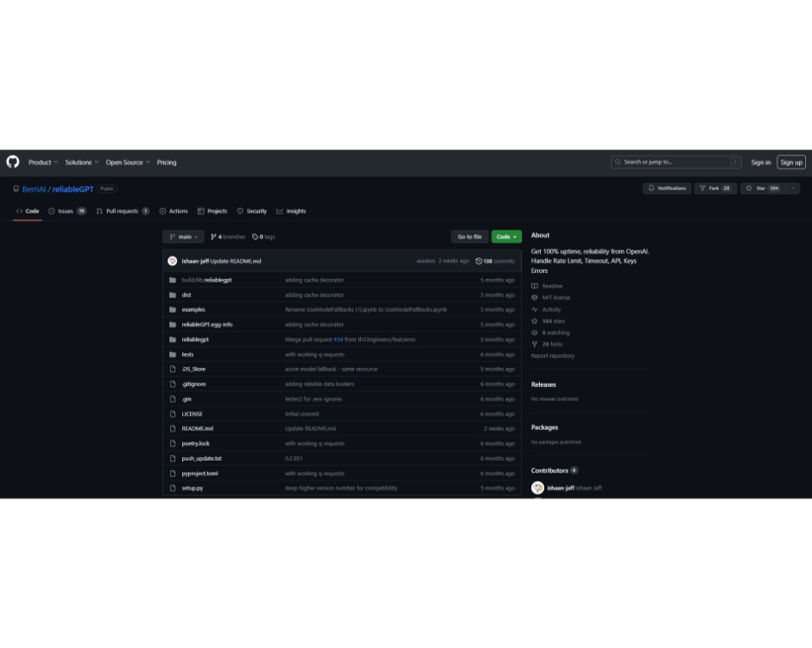Switch to the Issues tab
This screenshot has width=812, height=648.
67,212
